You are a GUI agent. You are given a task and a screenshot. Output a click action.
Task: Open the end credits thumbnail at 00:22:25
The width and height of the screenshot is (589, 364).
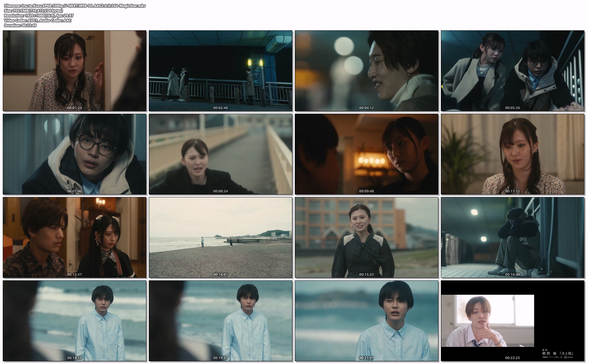[513, 321]
